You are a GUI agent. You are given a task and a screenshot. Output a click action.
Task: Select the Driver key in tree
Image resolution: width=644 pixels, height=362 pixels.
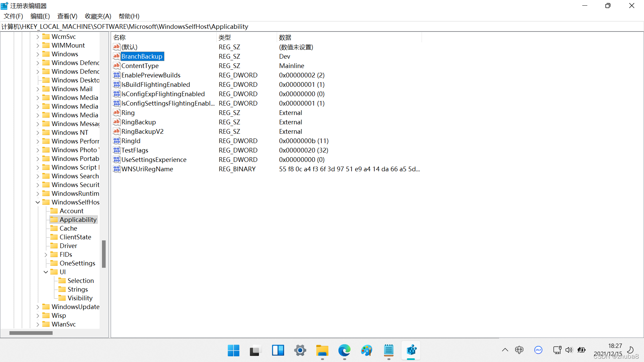click(x=68, y=246)
